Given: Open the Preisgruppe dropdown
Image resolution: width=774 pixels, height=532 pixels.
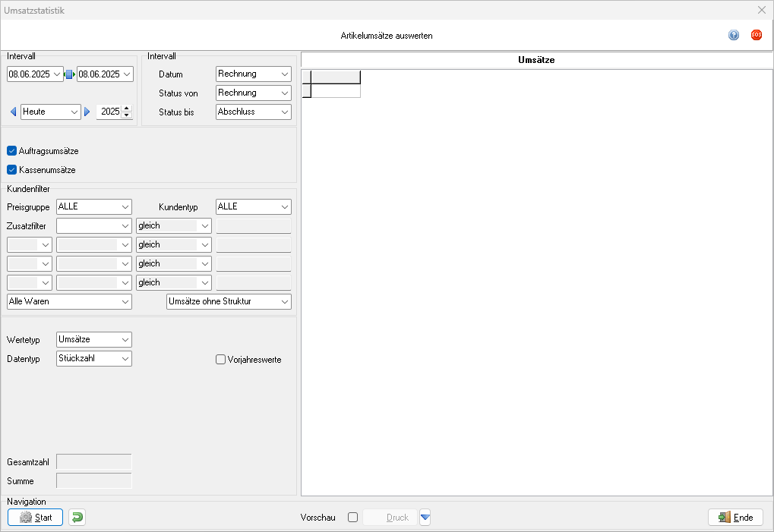Looking at the screenshot, I should point(125,207).
